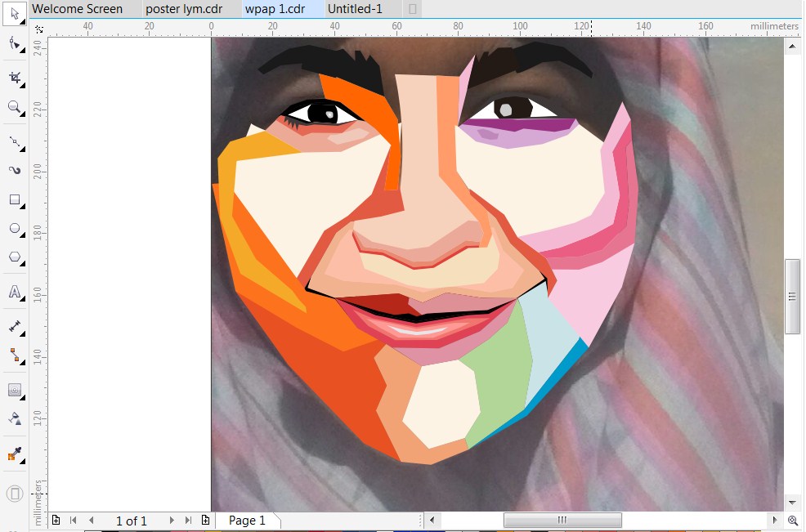The width and height of the screenshot is (806, 532).
Task: Select the Text tool
Action: [x=14, y=289]
